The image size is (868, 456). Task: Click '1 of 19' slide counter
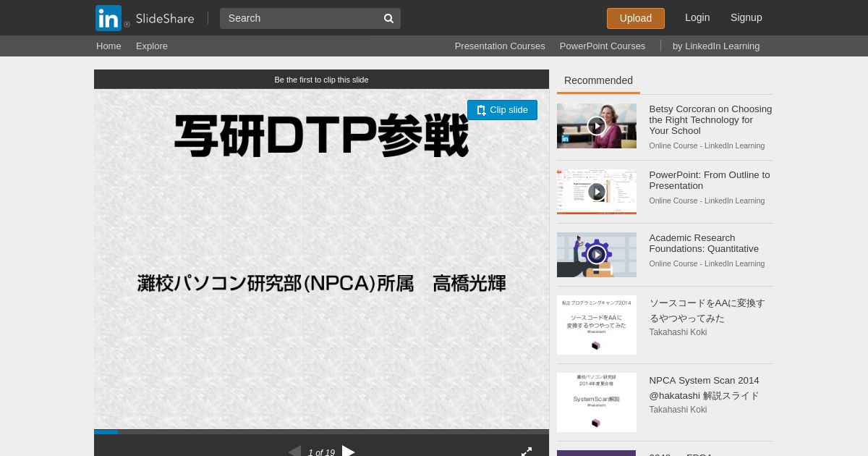click(321, 452)
